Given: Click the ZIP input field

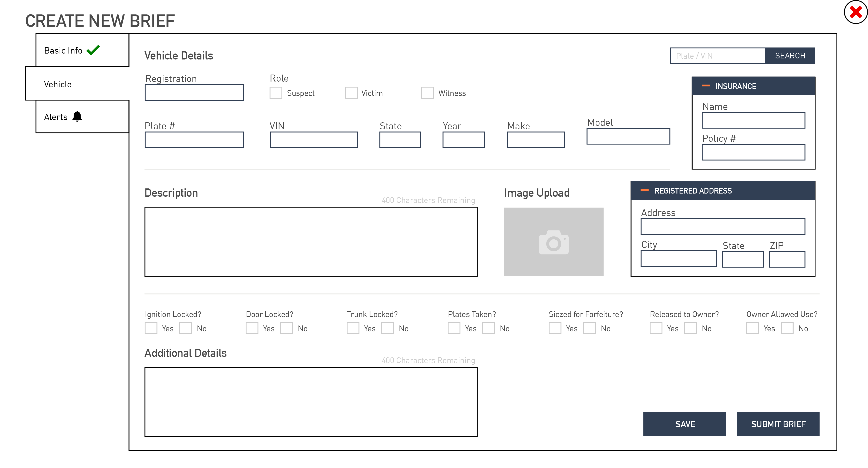Looking at the screenshot, I should 787,259.
